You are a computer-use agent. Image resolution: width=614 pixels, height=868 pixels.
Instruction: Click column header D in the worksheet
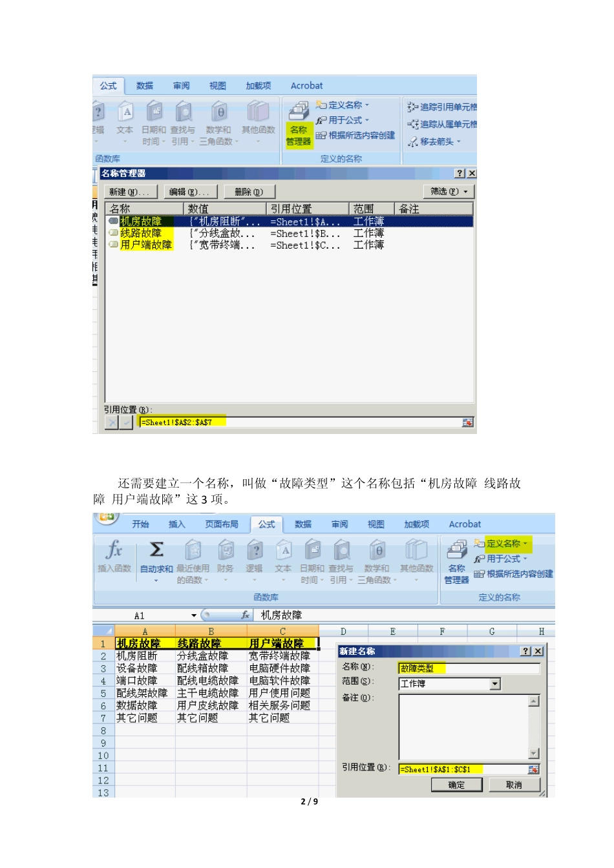point(344,632)
